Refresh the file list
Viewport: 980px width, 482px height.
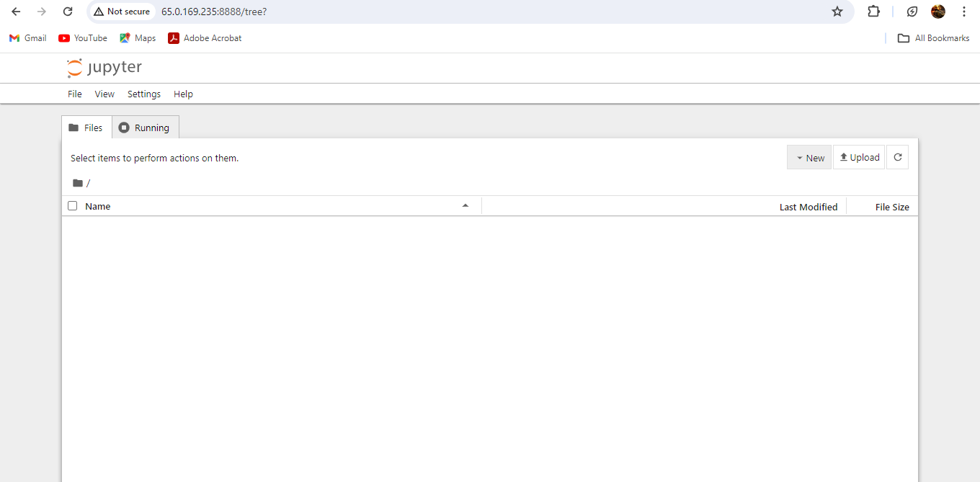(897, 156)
